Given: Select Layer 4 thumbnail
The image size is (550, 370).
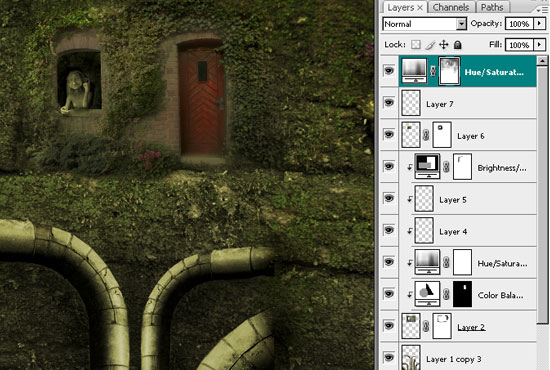Looking at the screenshot, I should 424,231.
